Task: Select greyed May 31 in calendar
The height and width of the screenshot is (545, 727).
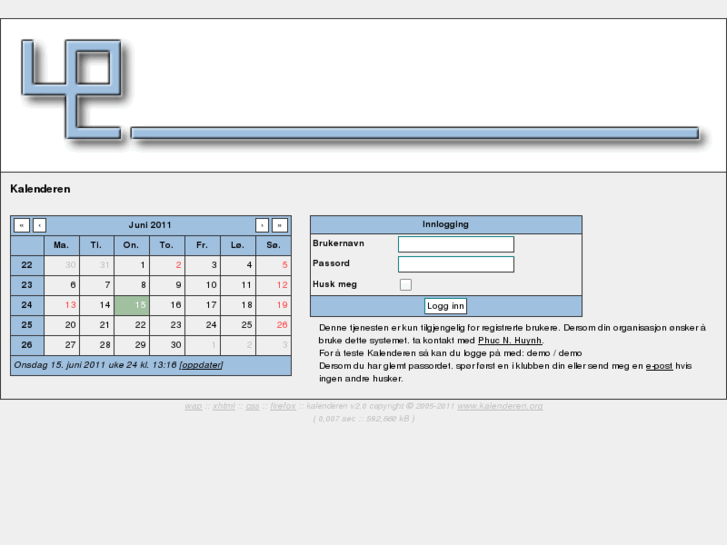Action: (x=97, y=265)
